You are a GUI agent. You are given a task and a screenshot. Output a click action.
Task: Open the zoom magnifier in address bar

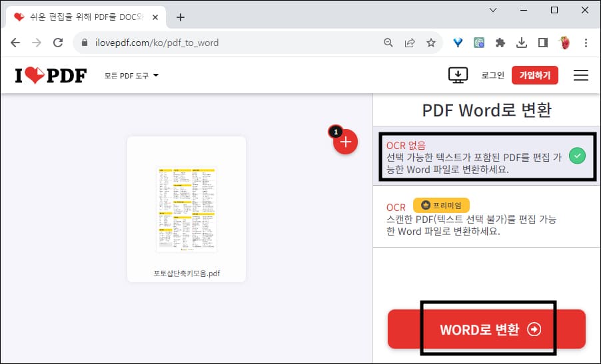(388, 43)
